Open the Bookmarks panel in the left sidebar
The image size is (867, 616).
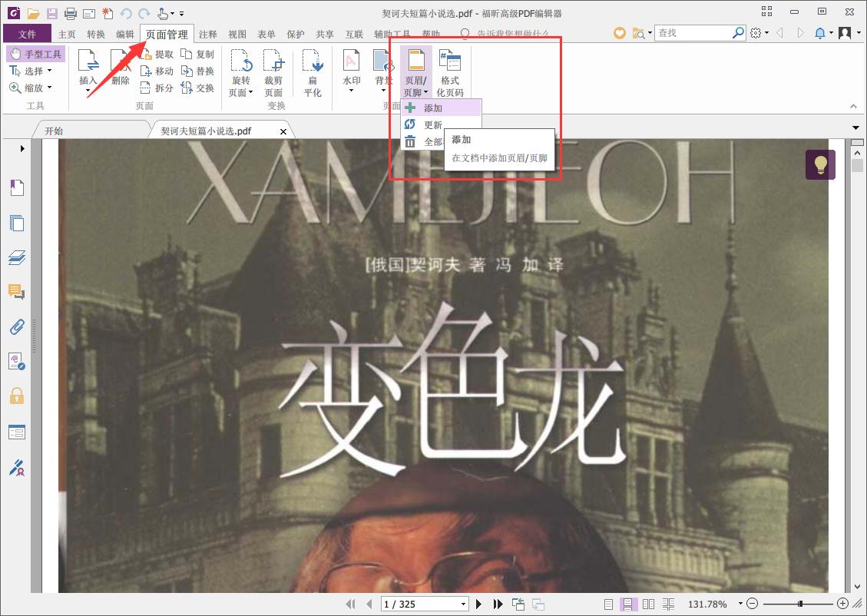click(17, 187)
